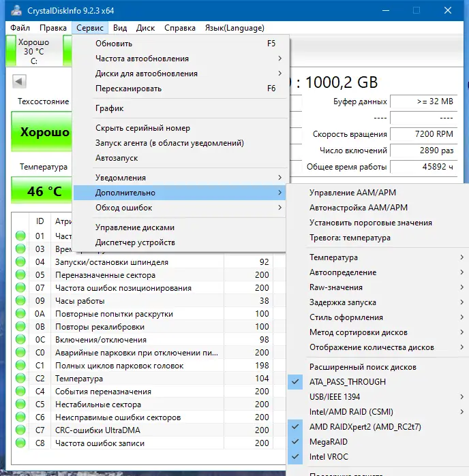Screen dimensions: 469x476
Task: Click green status dot for attribute 0B
Action: coord(20,327)
